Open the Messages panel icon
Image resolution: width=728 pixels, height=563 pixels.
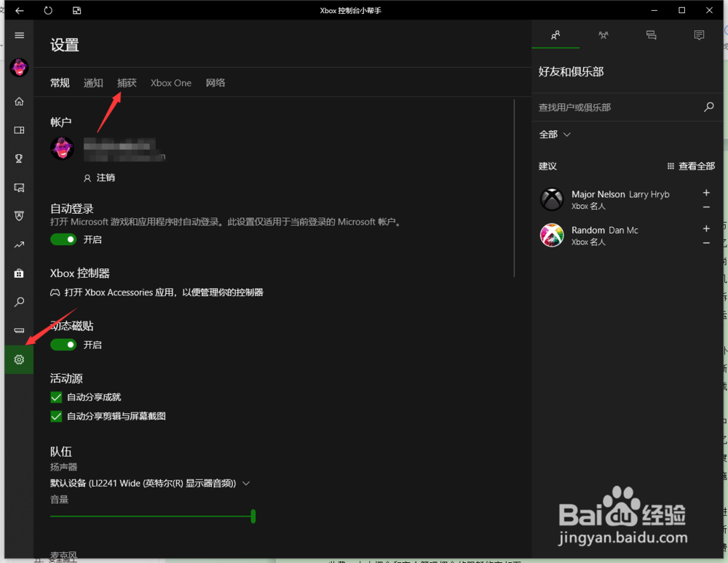coord(651,35)
